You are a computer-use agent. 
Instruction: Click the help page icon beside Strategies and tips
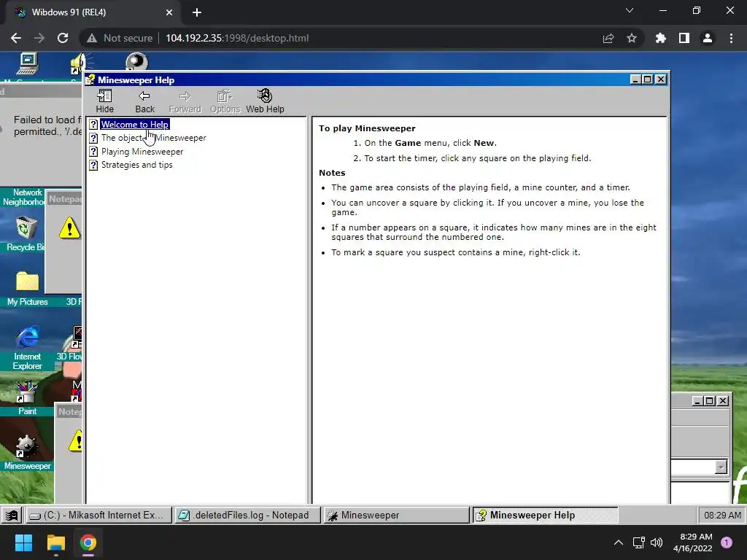94,166
